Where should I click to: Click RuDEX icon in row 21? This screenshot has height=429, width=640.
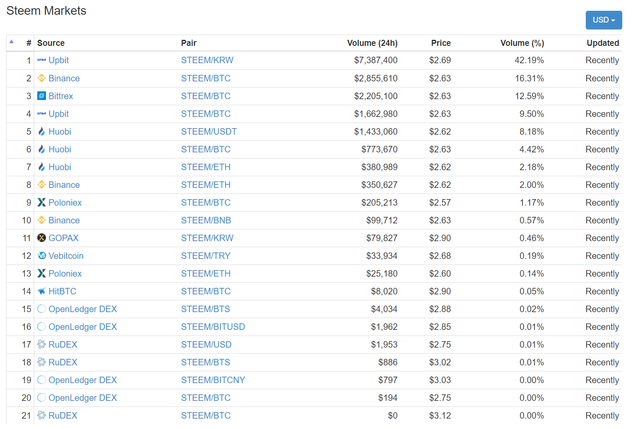[41, 416]
